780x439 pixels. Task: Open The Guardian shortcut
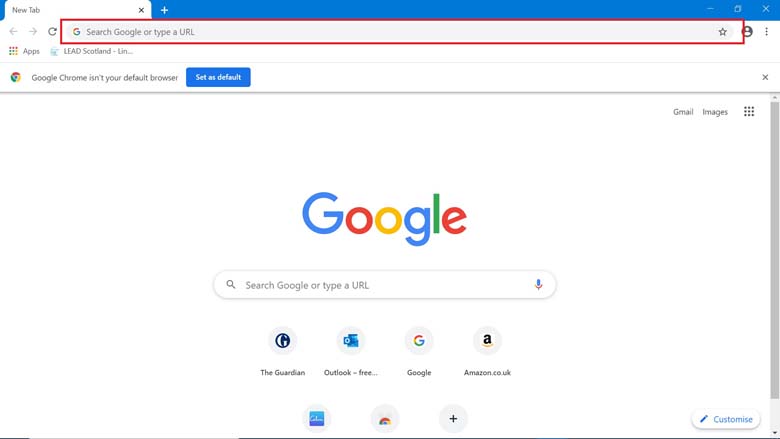coord(283,342)
